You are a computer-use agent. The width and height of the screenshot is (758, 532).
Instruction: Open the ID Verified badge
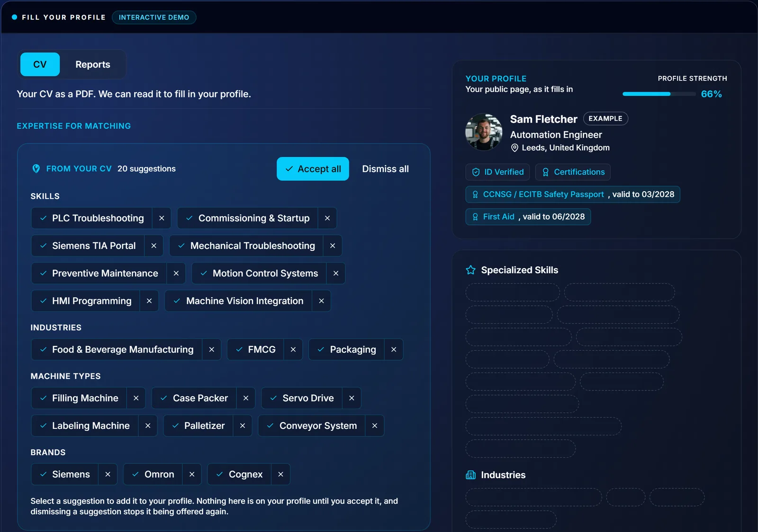coord(497,172)
